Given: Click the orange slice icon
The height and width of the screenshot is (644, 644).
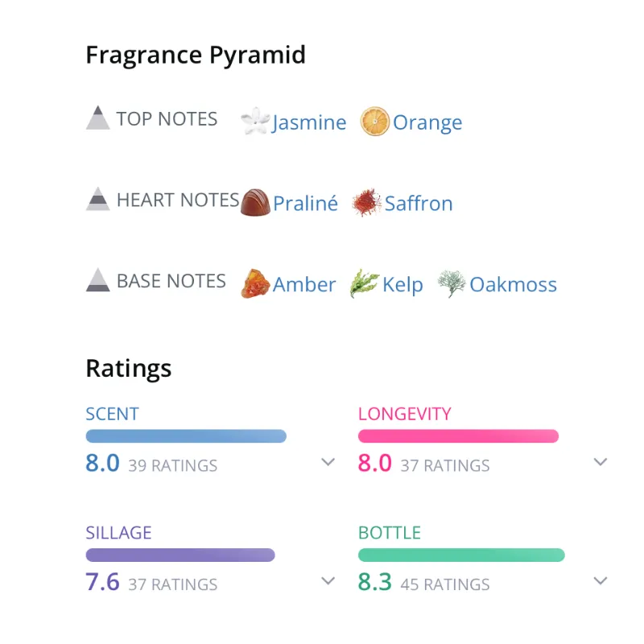Looking at the screenshot, I should 375,122.
